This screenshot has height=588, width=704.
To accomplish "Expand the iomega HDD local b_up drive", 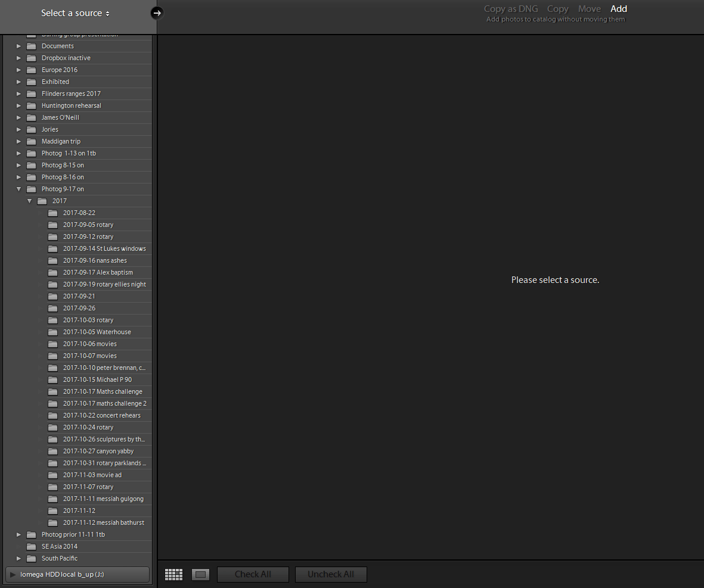I will point(12,574).
